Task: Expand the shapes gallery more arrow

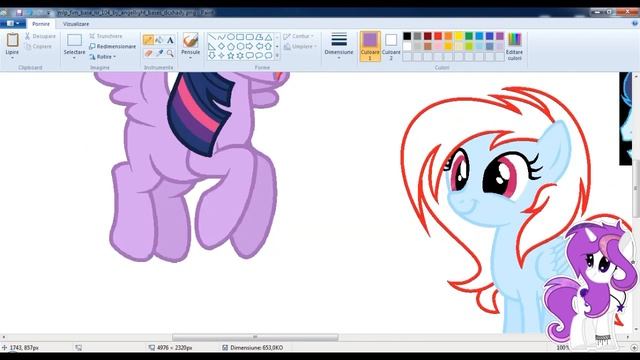Action: point(277,56)
